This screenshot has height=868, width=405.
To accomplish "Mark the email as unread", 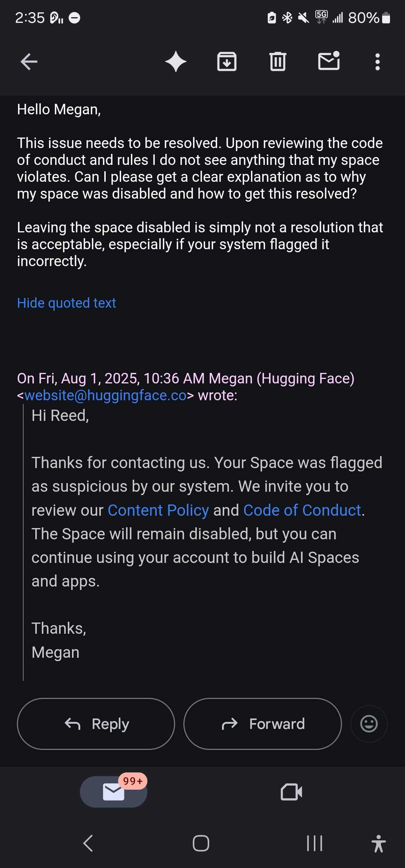I will point(329,61).
